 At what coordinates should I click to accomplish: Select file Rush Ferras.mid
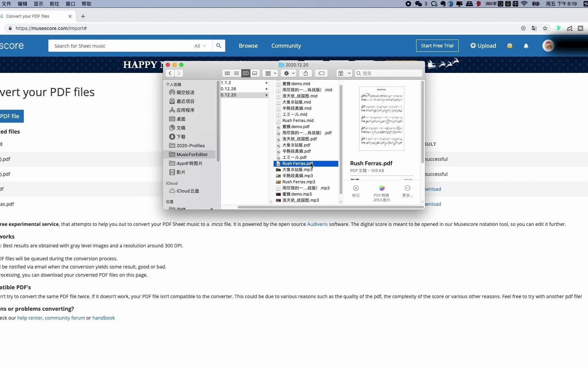point(298,120)
